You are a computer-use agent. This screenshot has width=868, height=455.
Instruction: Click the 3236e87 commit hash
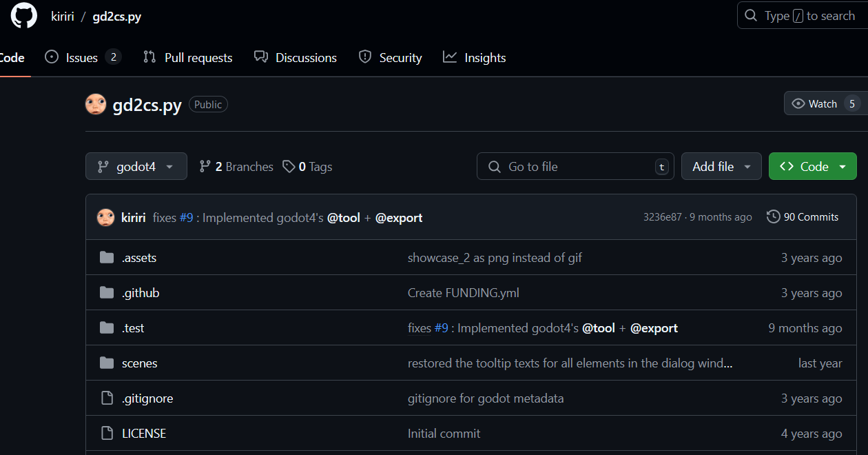tap(662, 217)
